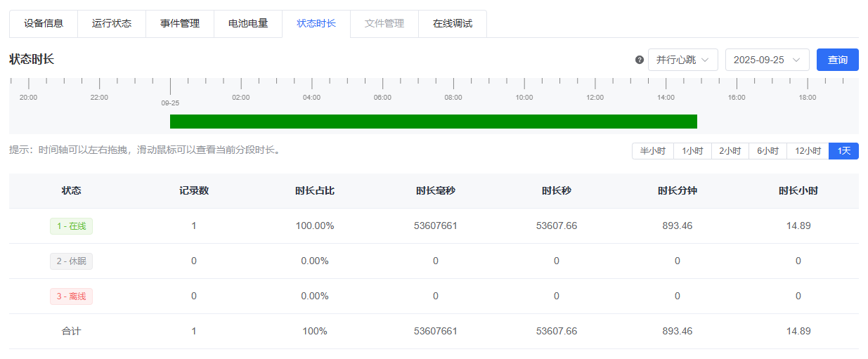The image size is (868, 359).
Task: Select the 6小时 time range option
Action: 767,151
